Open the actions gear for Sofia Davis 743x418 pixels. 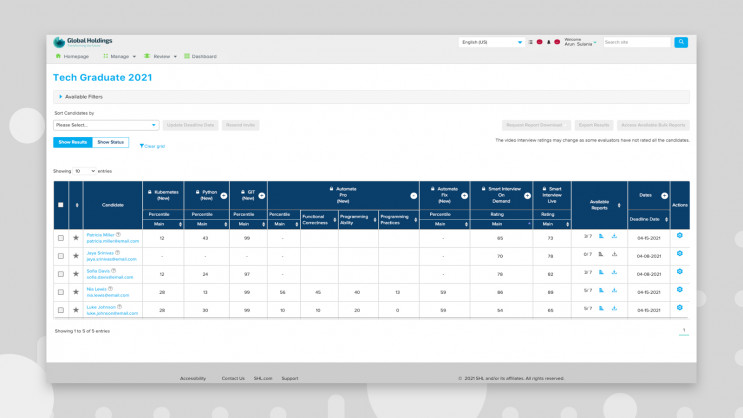pyautogui.click(x=680, y=272)
